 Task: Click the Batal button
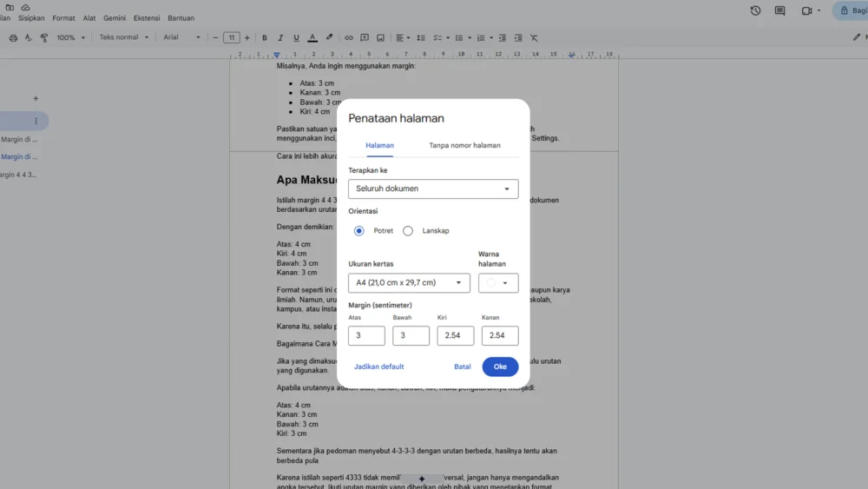point(463,367)
